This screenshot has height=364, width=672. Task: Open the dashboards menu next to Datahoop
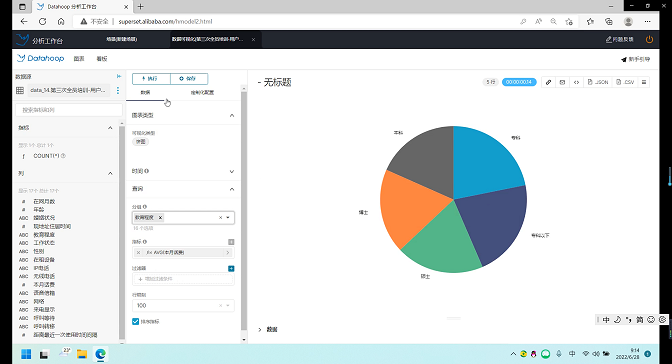coord(102,59)
